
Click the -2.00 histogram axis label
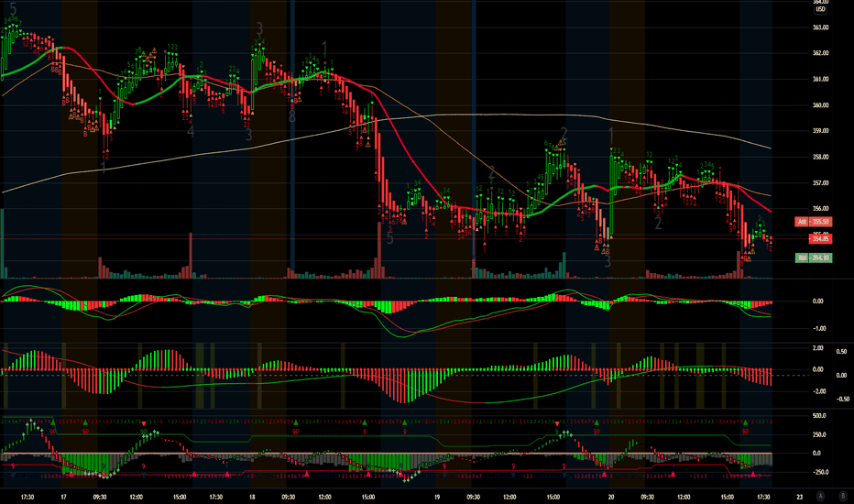[818, 391]
